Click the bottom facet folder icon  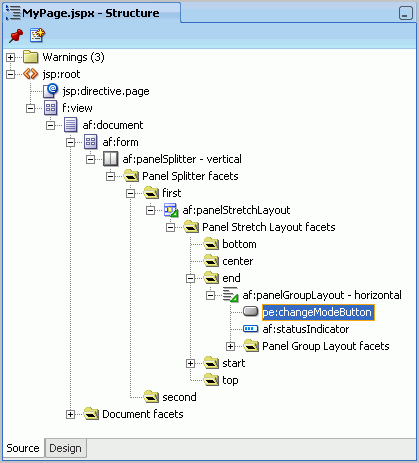[211, 244]
